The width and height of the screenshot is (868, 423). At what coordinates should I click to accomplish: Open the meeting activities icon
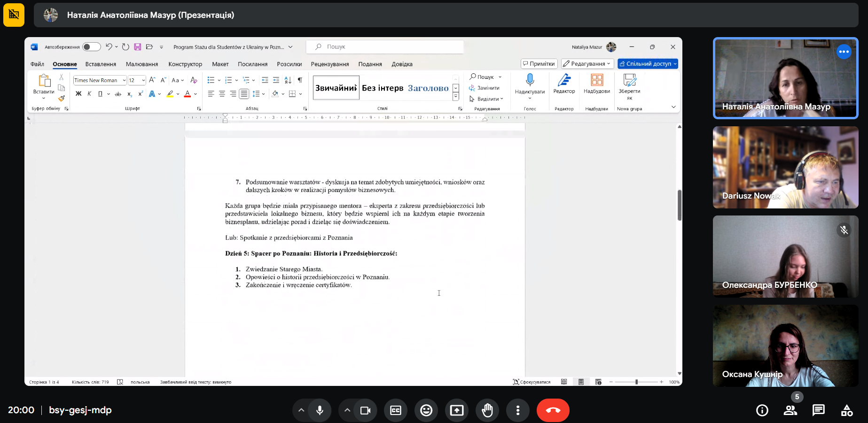(847, 410)
